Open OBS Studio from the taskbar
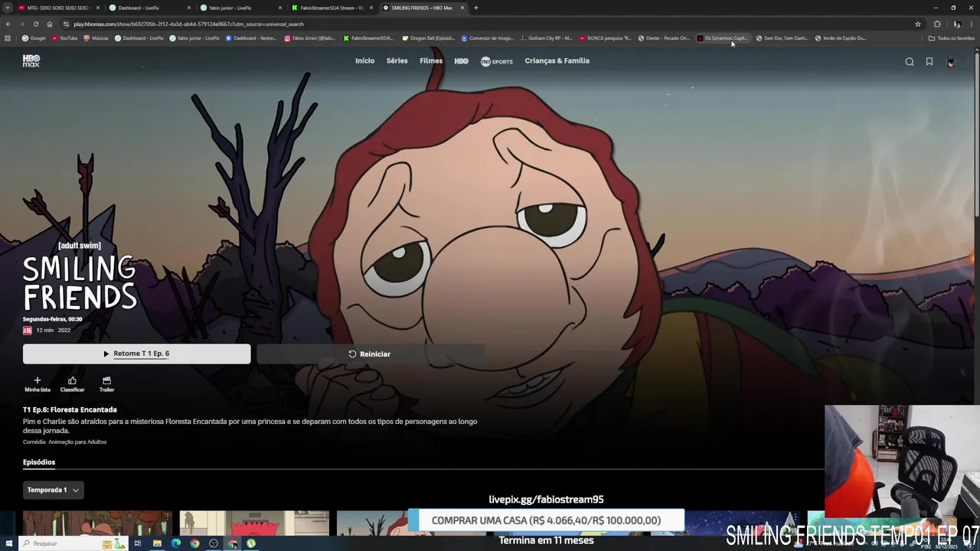This screenshot has width=980, height=551. pyautogui.click(x=214, y=543)
